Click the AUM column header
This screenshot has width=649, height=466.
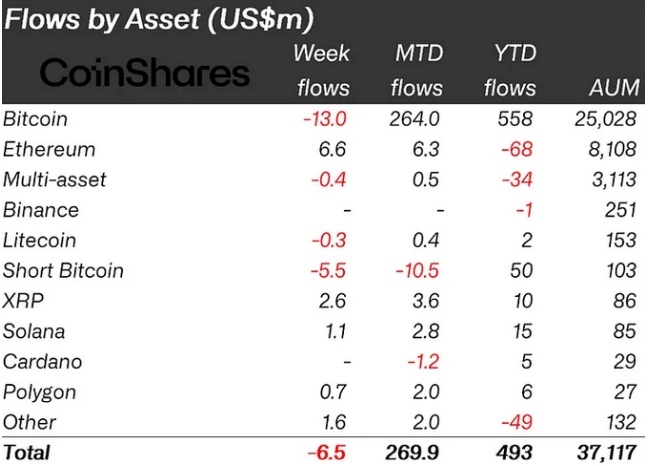[x=613, y=88]
